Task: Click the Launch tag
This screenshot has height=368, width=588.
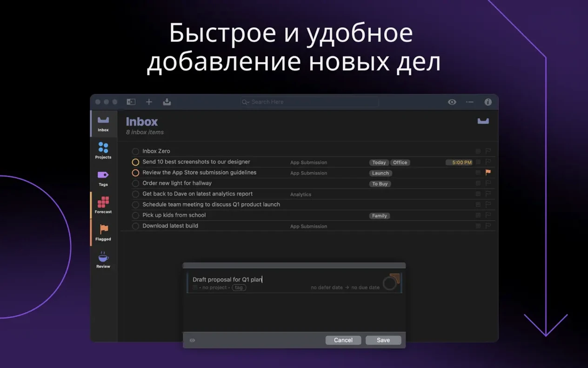Action: (381, 173)
